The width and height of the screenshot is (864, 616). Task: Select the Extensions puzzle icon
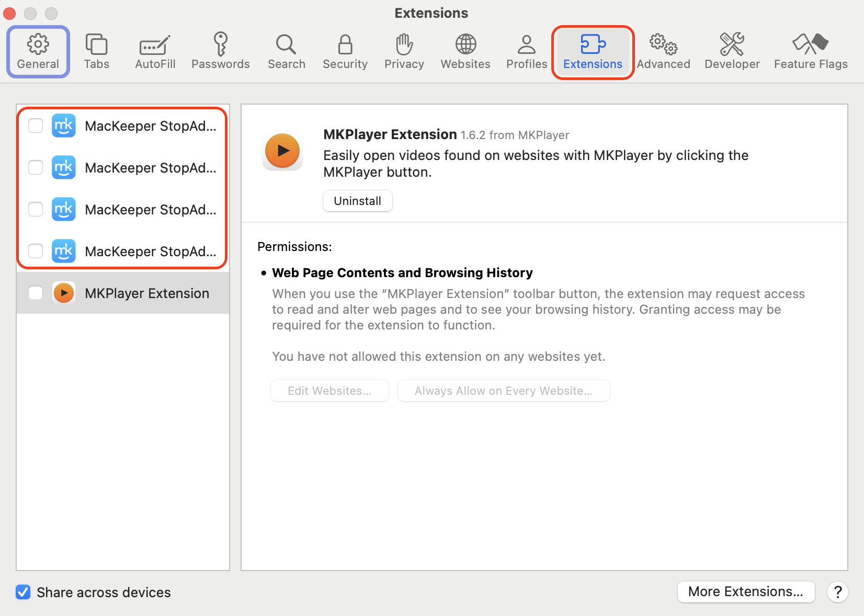pos(593,44)
